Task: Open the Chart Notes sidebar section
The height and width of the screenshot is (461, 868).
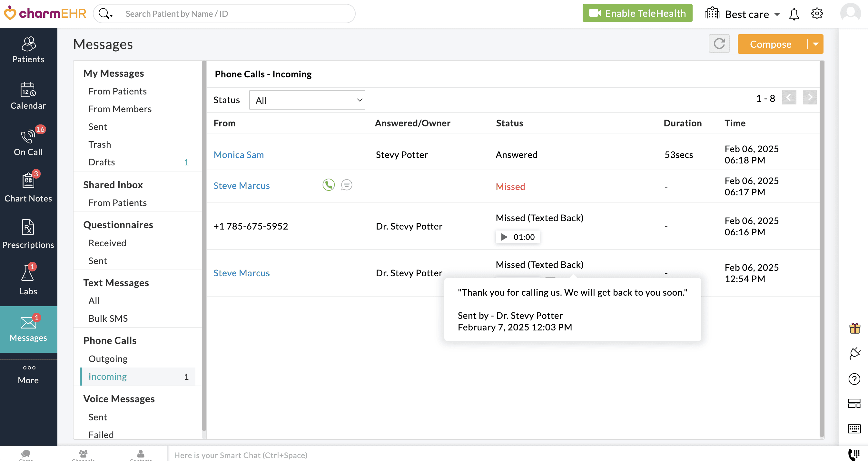Action: (x=28, y=187)
